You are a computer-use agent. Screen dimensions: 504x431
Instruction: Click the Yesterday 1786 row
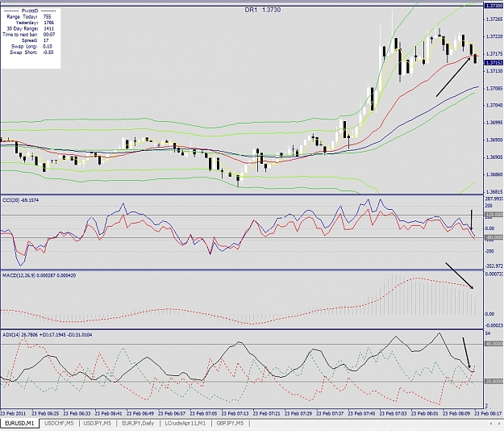[35, 23]
